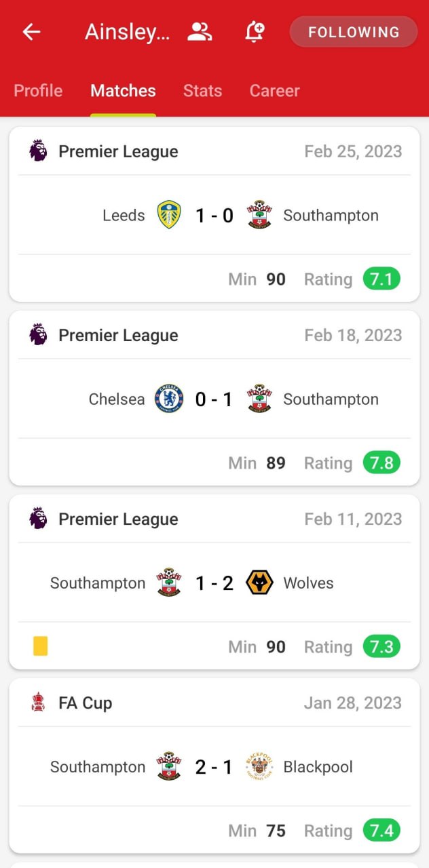Tap the 7.1 rating badge

[381, 279]
